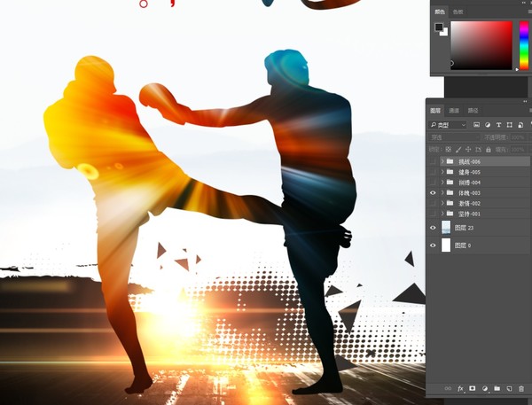
Task: Select the 拼搏-004 group name
Action: click(469, 183)
